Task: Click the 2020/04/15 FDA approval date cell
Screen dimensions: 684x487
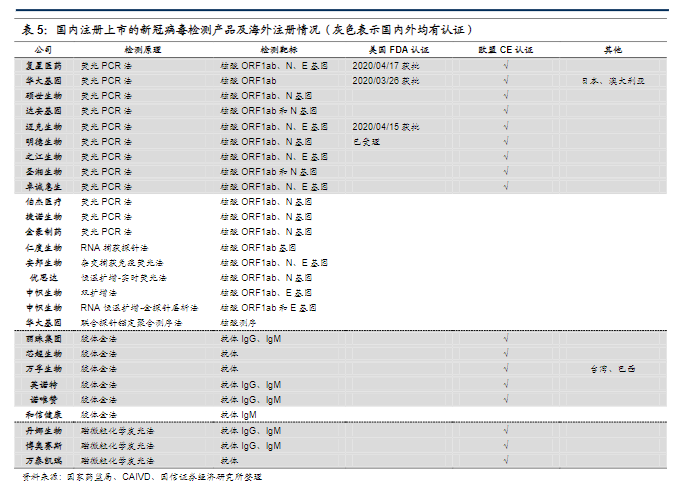Action: point(386,127)
